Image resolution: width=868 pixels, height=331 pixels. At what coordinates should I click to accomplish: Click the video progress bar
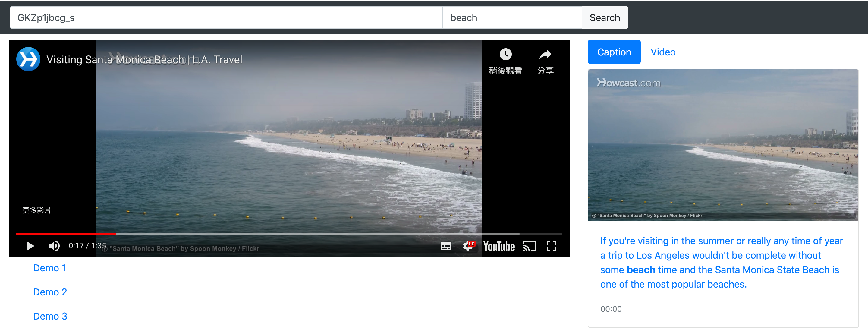pos(288,234)
